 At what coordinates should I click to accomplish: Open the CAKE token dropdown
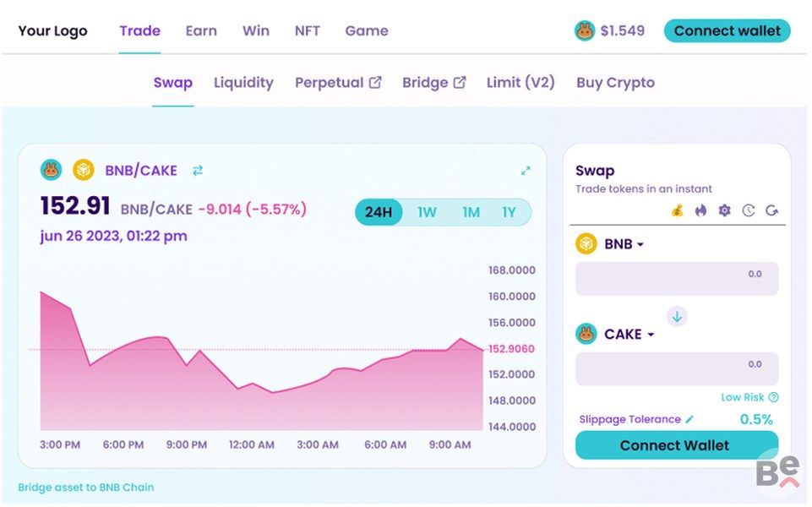click(629, 335)
